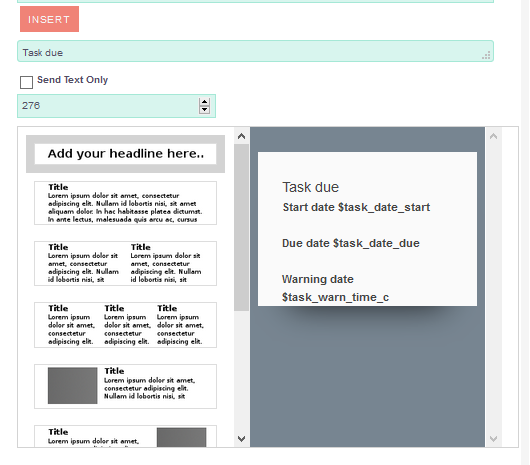
Task: Click preview pane scroll down arrow
Action: click(x=493, y=439)
